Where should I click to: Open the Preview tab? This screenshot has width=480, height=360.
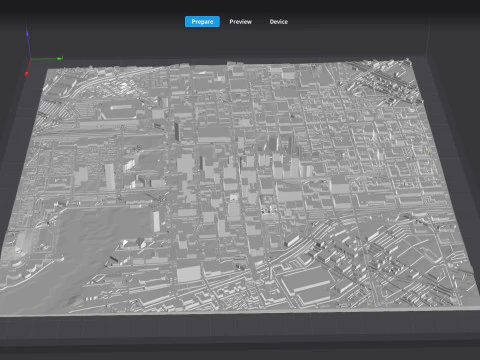pyautogui.click(x=240, y=22)
